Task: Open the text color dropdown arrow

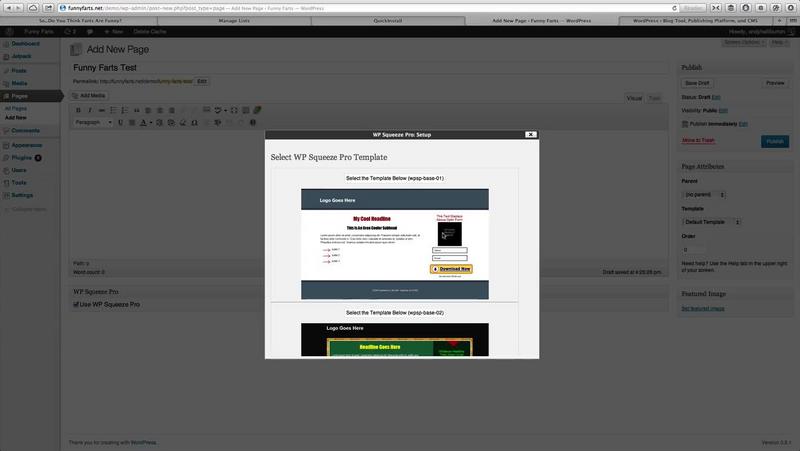Action: pyautogui.click(x=151, y=122)
